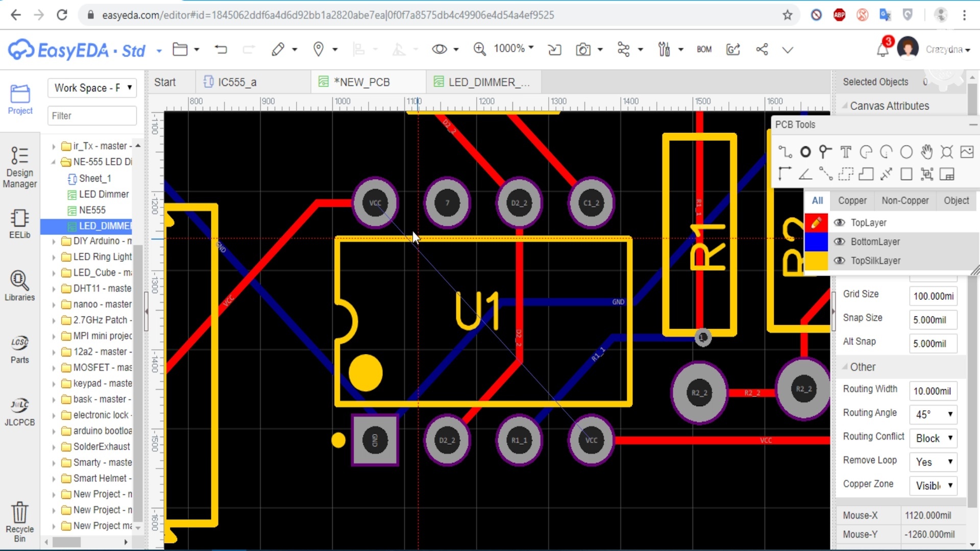Toggle visibility of TopLayer
Screen dimensions: 980x551
[x=839, y=222]
